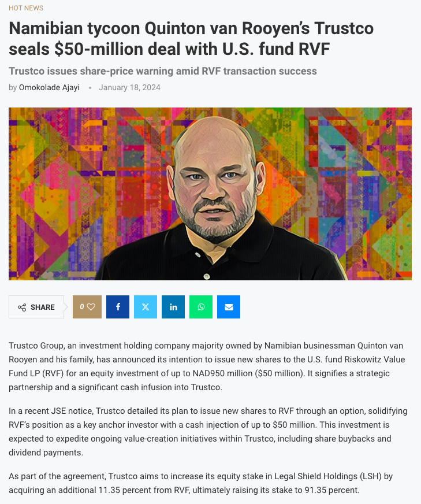Viewport: 421px width, 504px height.
Task: Click the SHARE button
Action: click(36, 307)
